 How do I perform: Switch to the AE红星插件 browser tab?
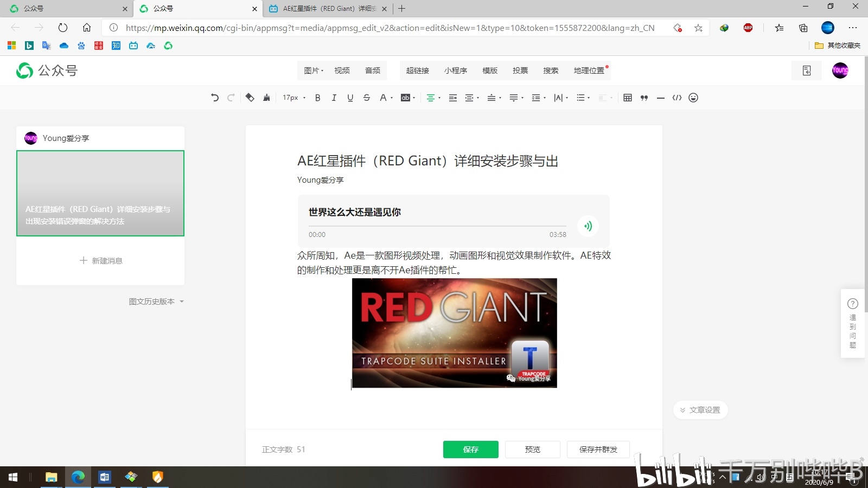pos(327,9)
